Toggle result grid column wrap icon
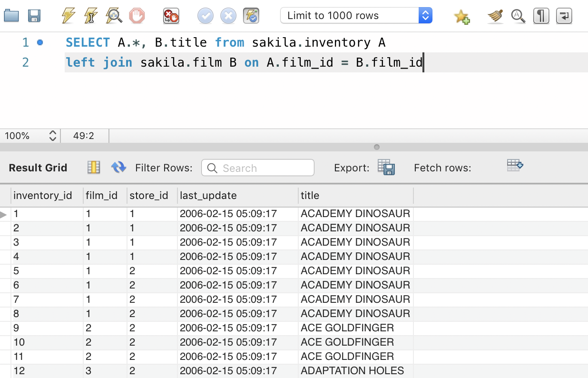Image resolution: width=588 pixels, height=378 pixels. tap(94, 167)
